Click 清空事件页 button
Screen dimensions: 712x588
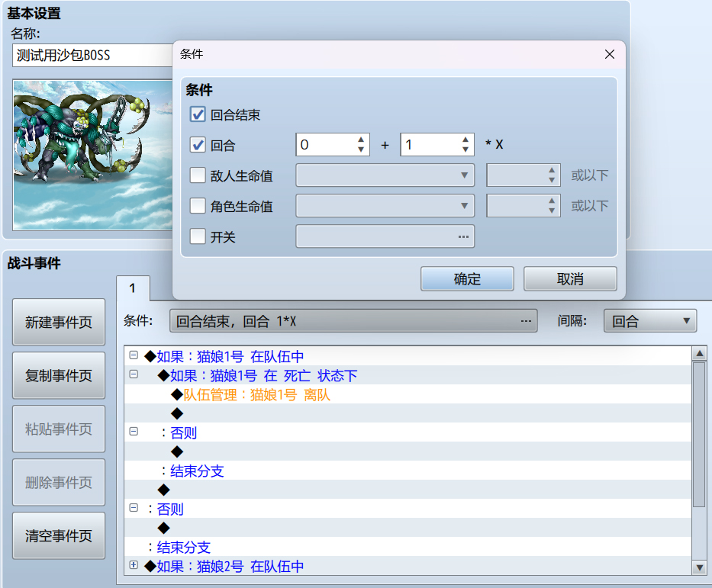(59, 536)
